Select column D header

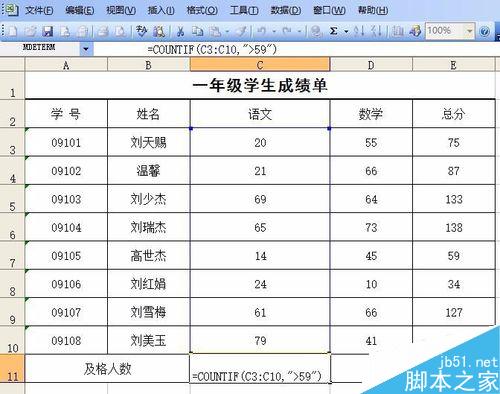[371, 65]
